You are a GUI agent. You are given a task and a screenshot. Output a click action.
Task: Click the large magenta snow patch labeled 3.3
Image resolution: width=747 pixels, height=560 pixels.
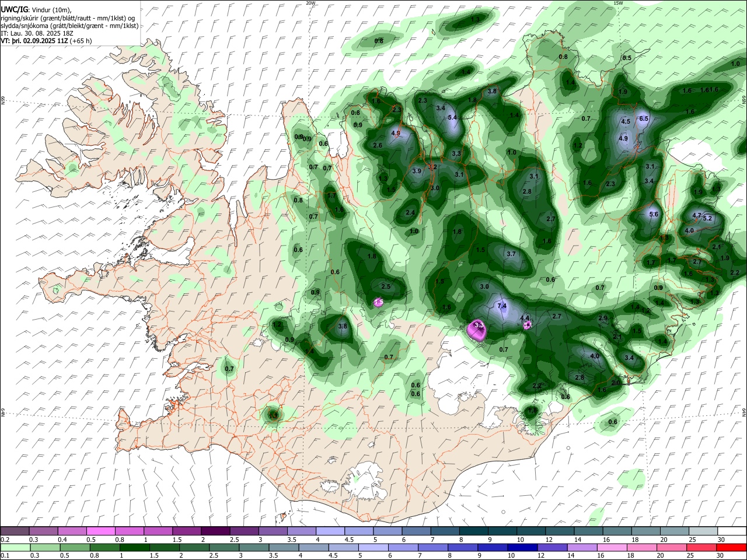tap(477, 330)
